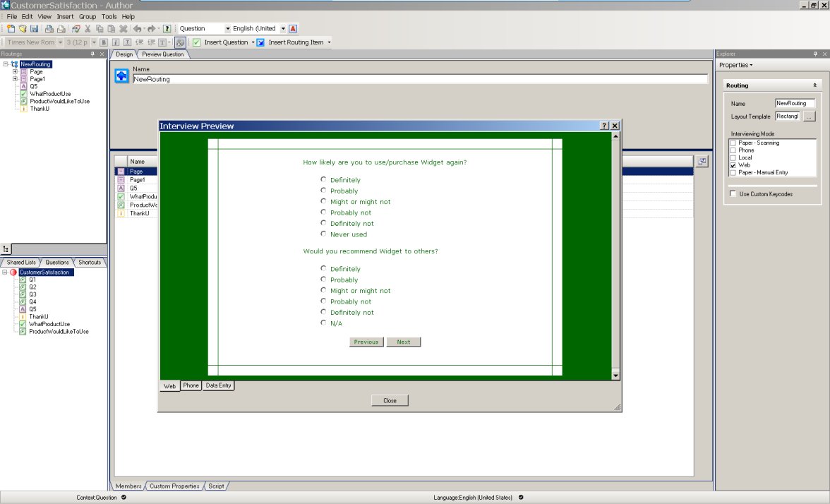Check the Local interviewing mode box
The height and width of the screenshot is (504, 830).
[733, 158]
